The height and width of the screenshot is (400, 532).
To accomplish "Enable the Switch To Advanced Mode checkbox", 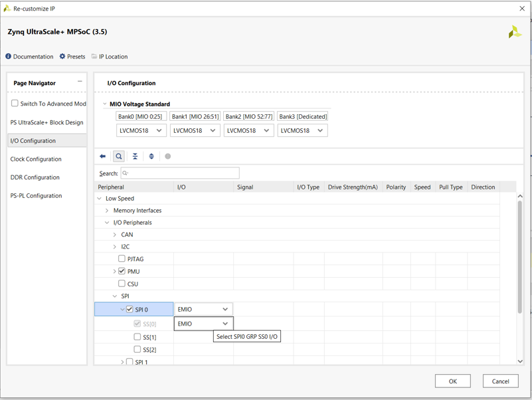I will click(x=14, y=103).
